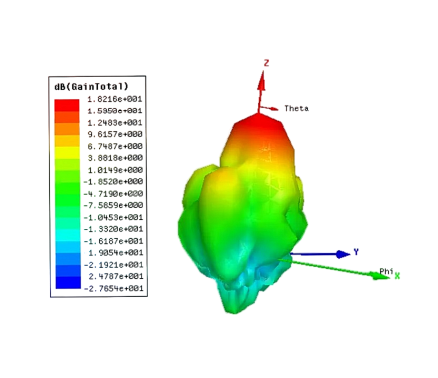The image size is (438, 378).
Task: Select the -1.0453e+001 legend value
Action: click(113, 217)
